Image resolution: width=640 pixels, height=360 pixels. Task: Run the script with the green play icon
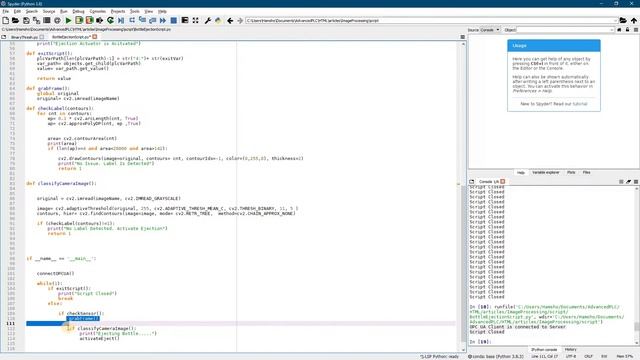(69, 20)
